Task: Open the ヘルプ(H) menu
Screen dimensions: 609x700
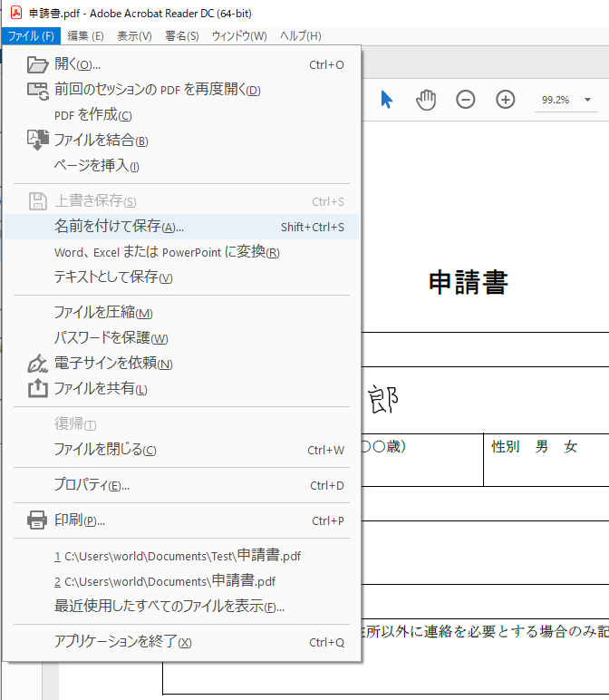Action: (301, 35)
